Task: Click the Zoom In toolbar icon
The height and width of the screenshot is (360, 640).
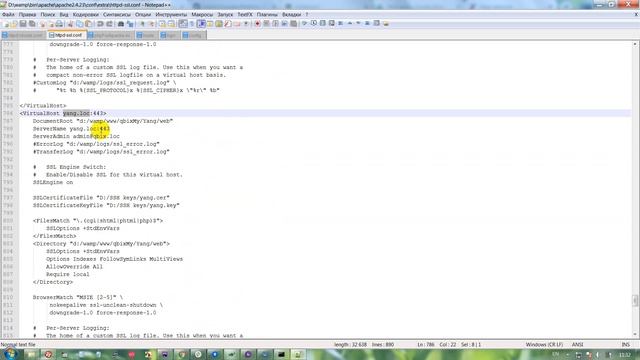Action: pyautogui.click(x=142, y=24)
